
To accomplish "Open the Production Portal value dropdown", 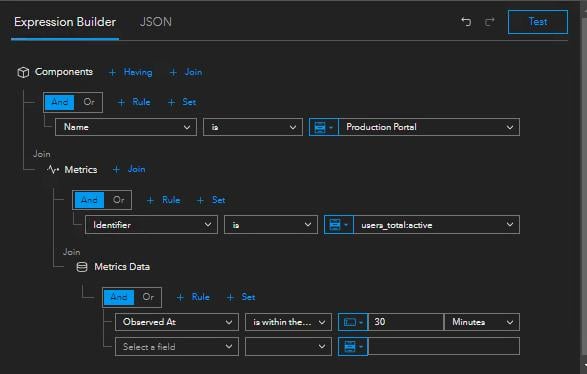I will click(429, 127).
